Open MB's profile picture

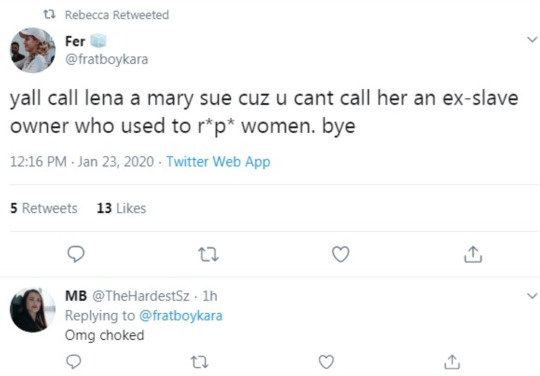[33, 310]
